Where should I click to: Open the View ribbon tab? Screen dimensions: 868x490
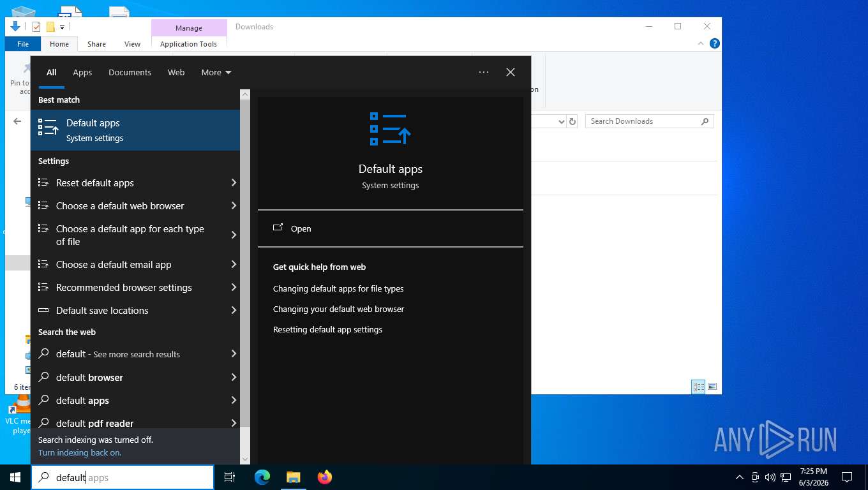click(x=132, y=44)
